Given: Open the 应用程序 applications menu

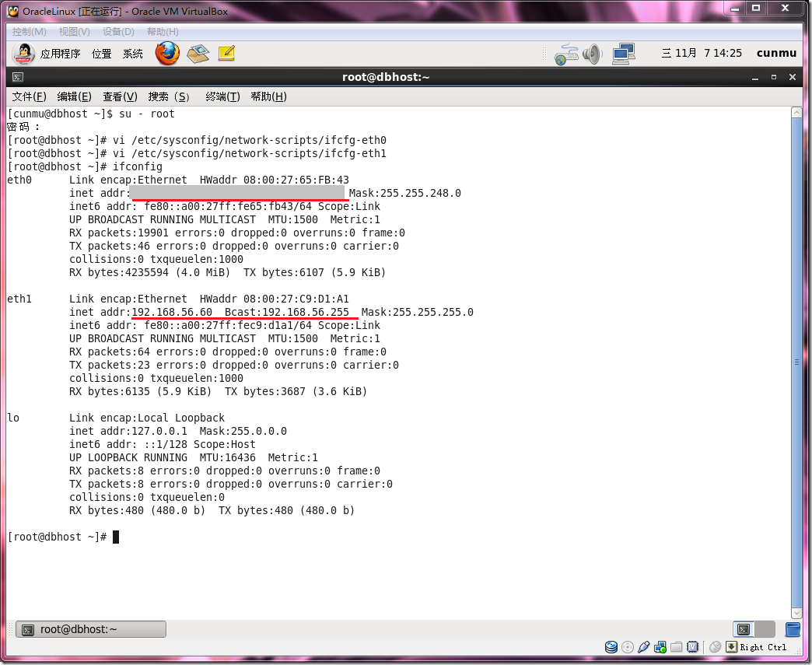Looking at the screenshot, I should coord(60,54).
